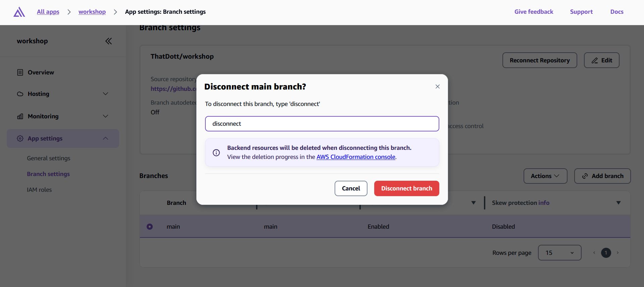Go to next page arrow
This screenshot has height=287, width=644.
[x=617, y=253]
